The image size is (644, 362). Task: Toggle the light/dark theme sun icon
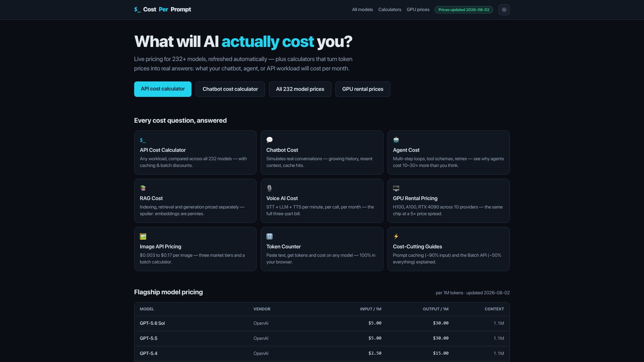[x=504, y=10]
